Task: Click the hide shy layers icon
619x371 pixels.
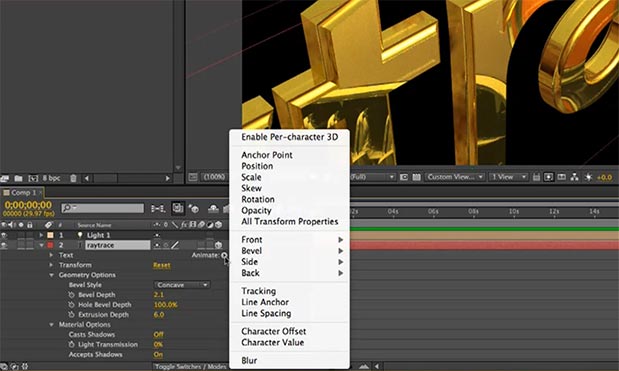Action: (x=213, y=208)
